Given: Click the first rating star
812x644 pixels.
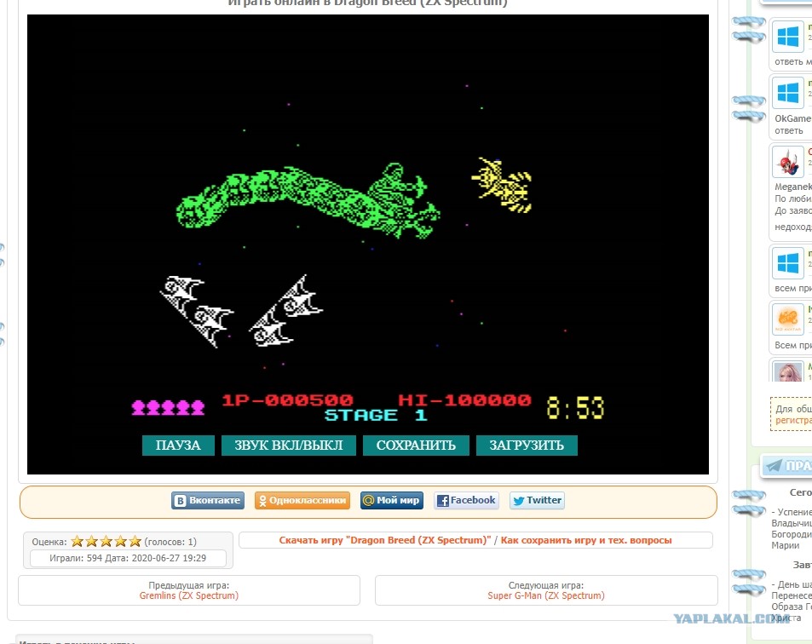Looking at the screenshot, I should [78, 542].
